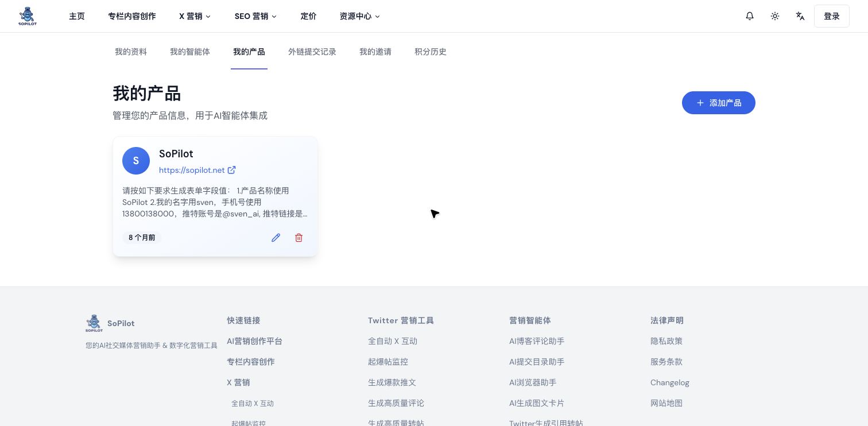
Task: Expand the X 营销 dropdown menu
Action: (x=195, y=16)
